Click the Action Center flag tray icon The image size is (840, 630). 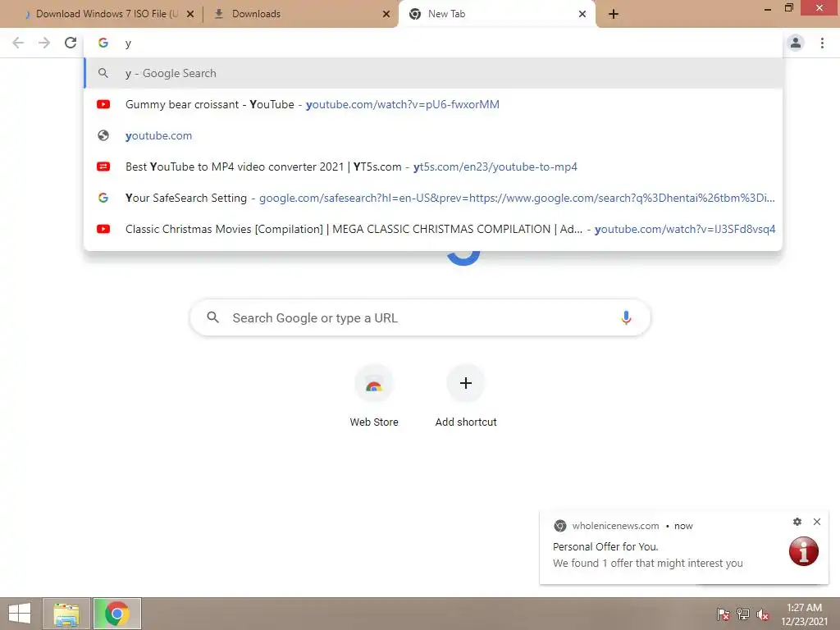point(724,614)
